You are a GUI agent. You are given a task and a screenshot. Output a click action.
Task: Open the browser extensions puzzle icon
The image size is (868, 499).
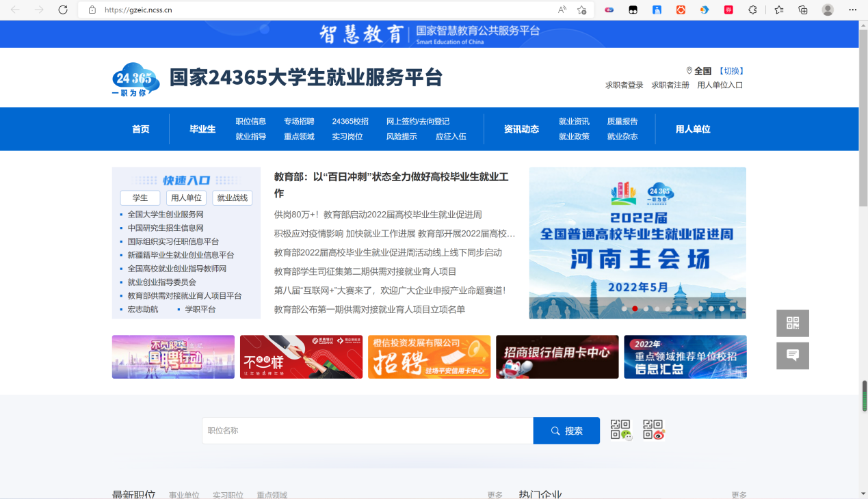point(752,10)
